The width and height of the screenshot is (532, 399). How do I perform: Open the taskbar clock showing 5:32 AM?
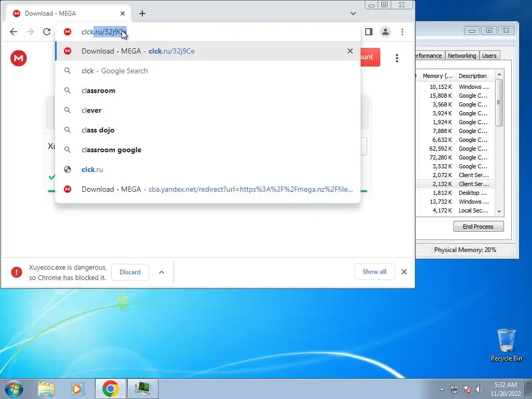[x=505, y=389]
